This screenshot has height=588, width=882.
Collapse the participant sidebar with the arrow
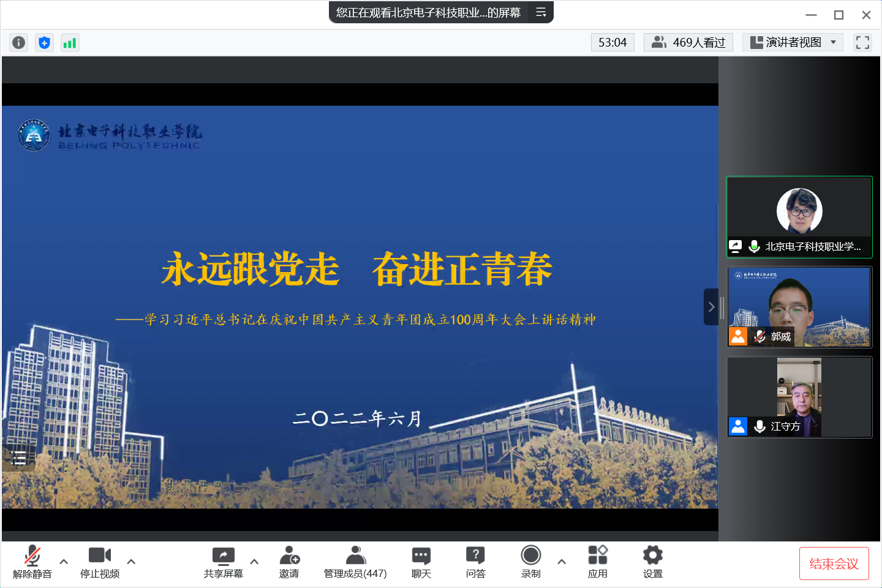[x=711, y=307]
